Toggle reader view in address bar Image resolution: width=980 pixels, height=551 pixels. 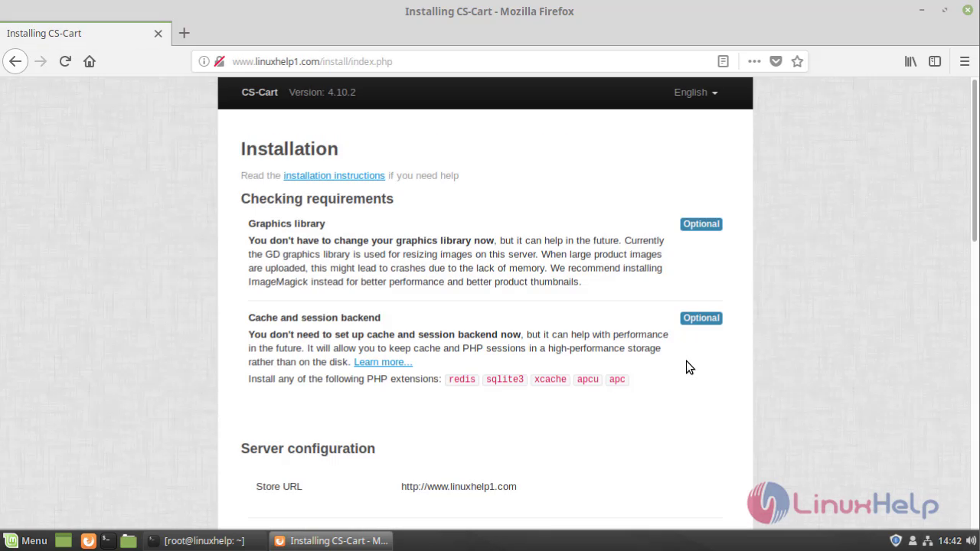click(723, 61)
